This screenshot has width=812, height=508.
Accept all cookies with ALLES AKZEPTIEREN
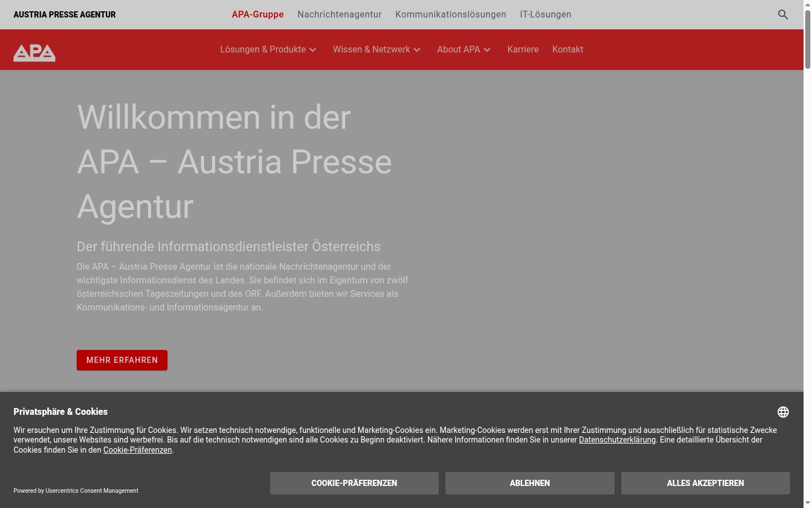705,483
